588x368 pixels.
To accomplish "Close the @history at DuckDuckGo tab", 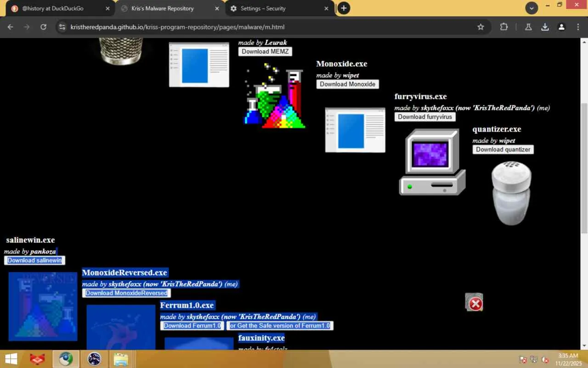I will [107, 8].
